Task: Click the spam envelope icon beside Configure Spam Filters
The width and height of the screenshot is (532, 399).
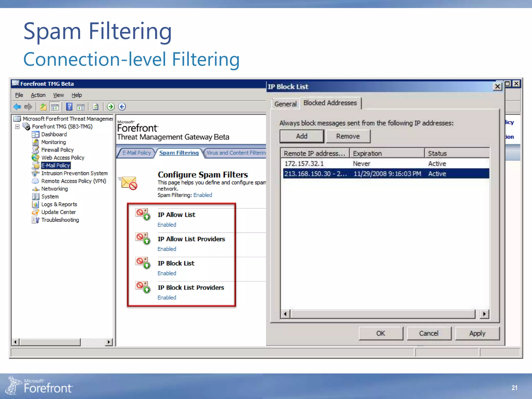Action: tap(128, 183)
